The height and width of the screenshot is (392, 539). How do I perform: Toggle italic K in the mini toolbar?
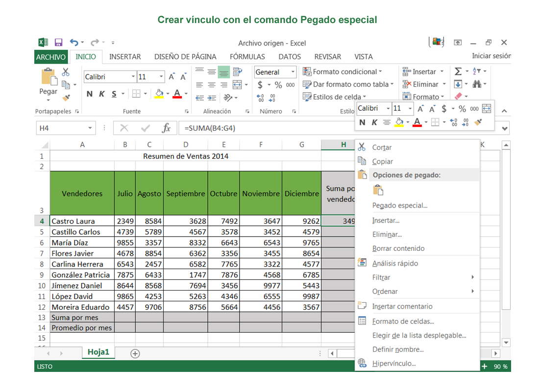pyautogui.click(x=375, y=122)
